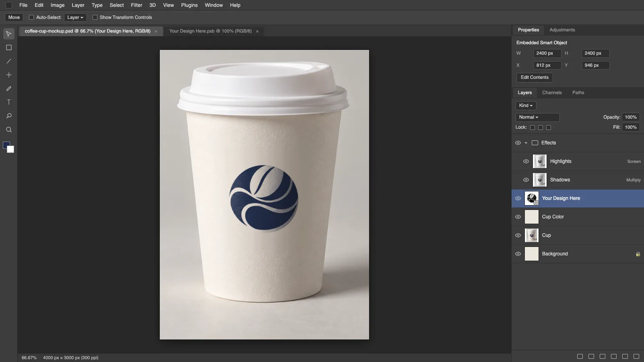
Task: Switch to the Adjustments tab
Action: pos(562,30)
